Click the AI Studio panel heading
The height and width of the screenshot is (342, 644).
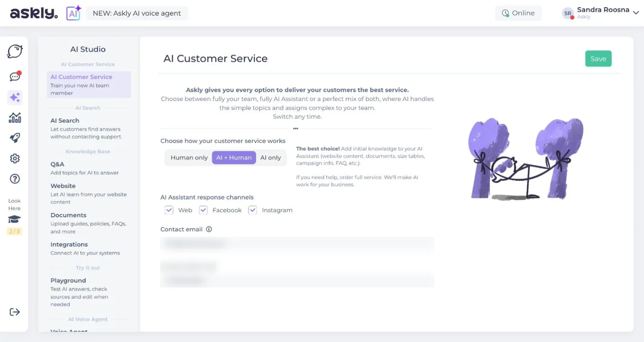(x=88, y=49)
